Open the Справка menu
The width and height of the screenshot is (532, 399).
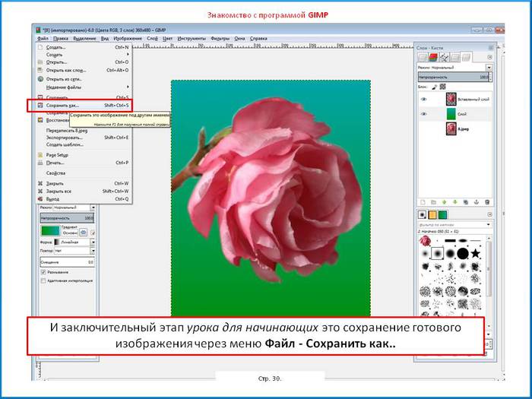[x=258, y=39]
